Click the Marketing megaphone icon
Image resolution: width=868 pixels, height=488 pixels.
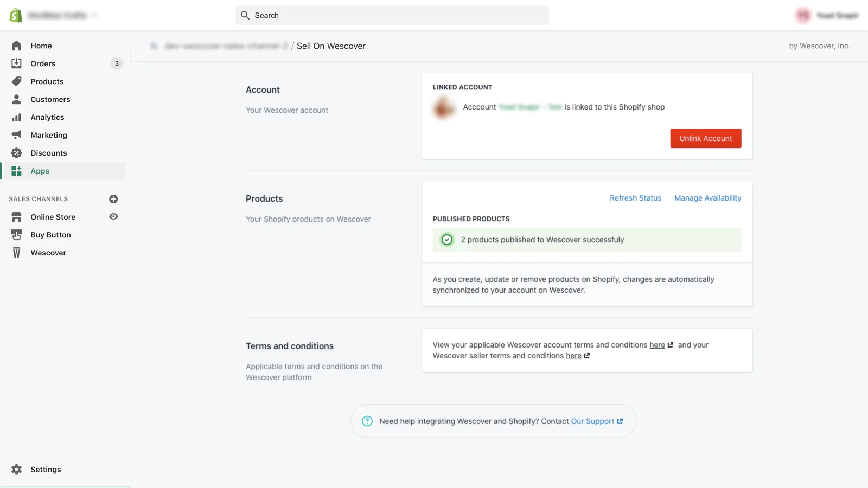coord(16,135)
